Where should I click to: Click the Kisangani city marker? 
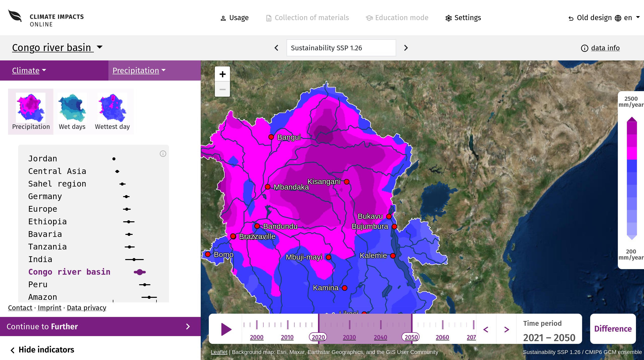tap(347, 182)
